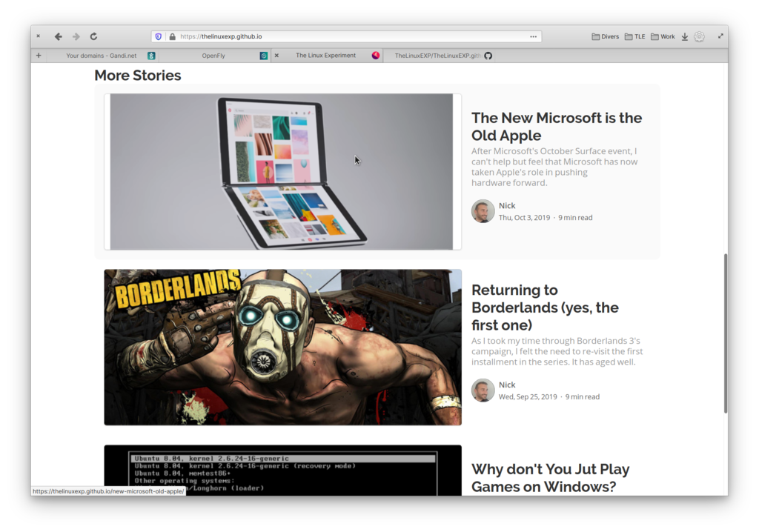Click the OpenFly tab favicon
The width and height of the screenshot is (759, 532).
pyautogui.click(x=264, y=56)
